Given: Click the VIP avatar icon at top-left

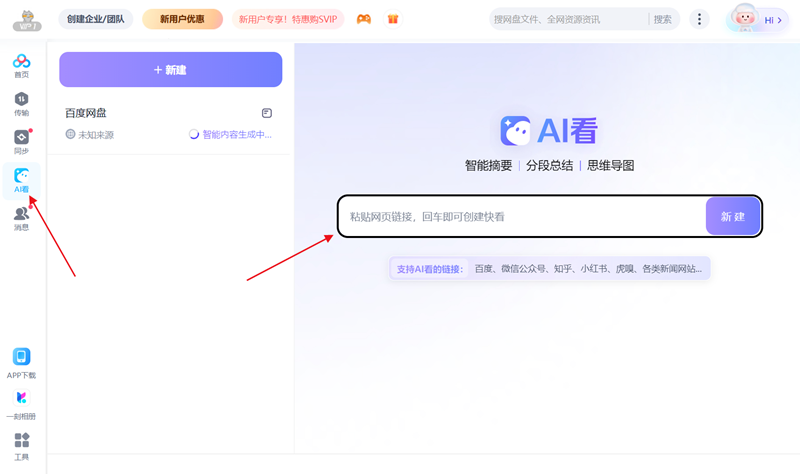Looking at the screenshot, I should tap(28, 20).
